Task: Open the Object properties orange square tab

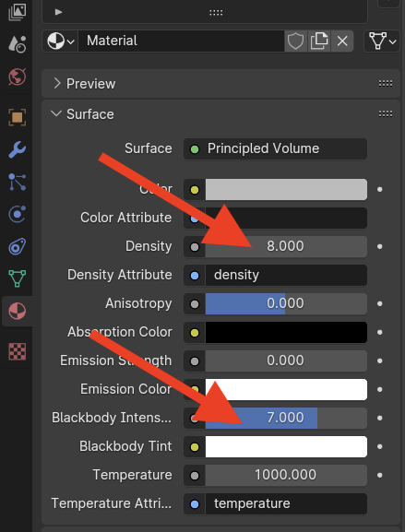Action: tap(17, 117)
